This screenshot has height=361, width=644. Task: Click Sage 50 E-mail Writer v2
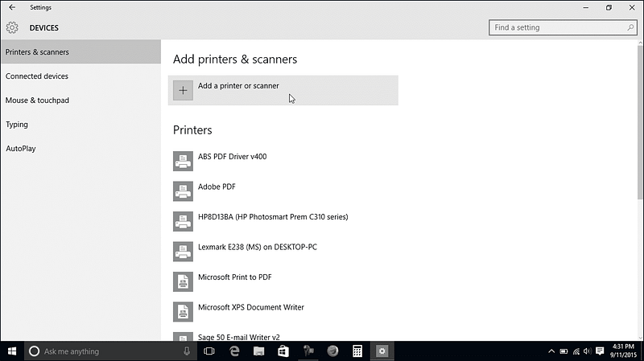(238, 337)
